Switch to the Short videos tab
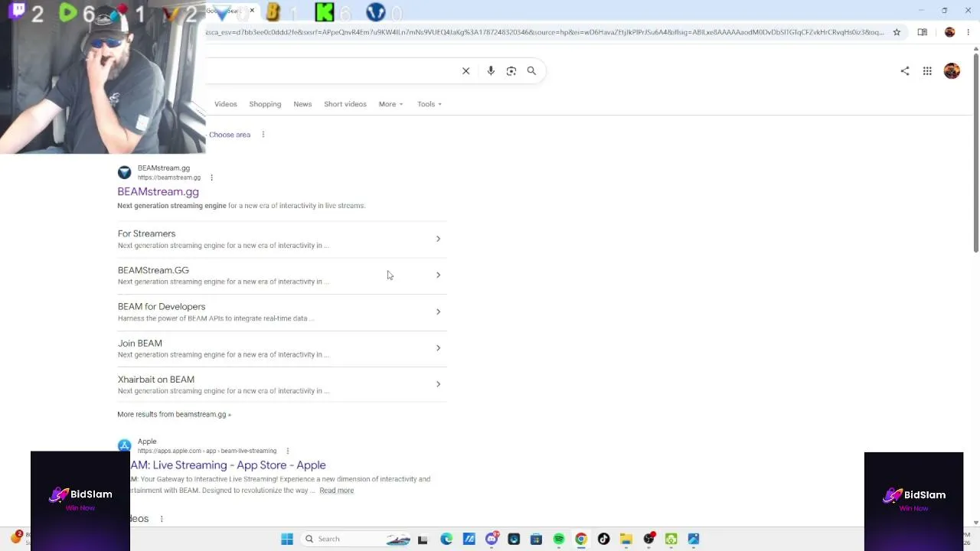The image size is (980, 551). click(x=345, y=104)
